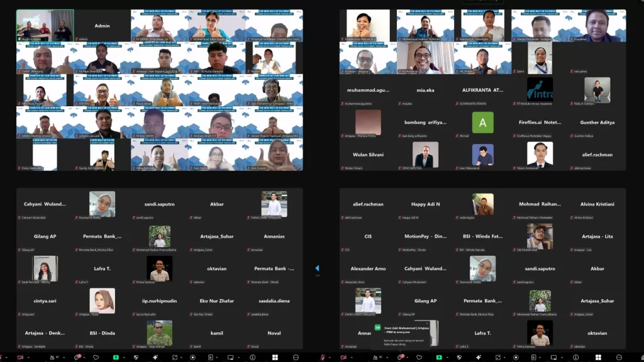Open Chat in left Zoom window toolbar

(x=77, y=358)
